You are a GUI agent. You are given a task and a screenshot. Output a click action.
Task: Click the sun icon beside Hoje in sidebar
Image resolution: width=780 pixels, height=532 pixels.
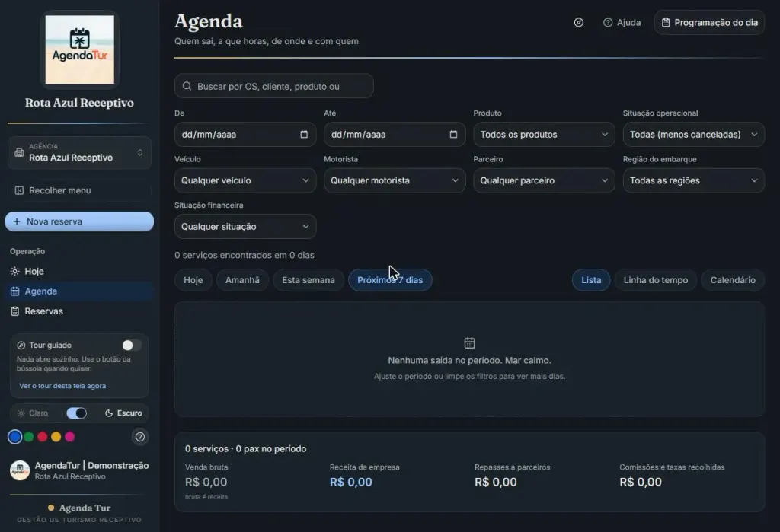pyautogui.click(x=15, y=271)
